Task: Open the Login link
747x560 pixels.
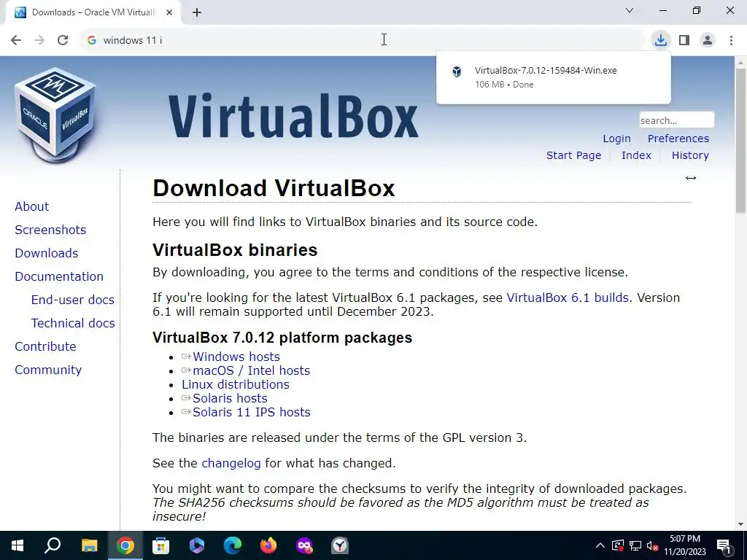Action: (616, 139)
